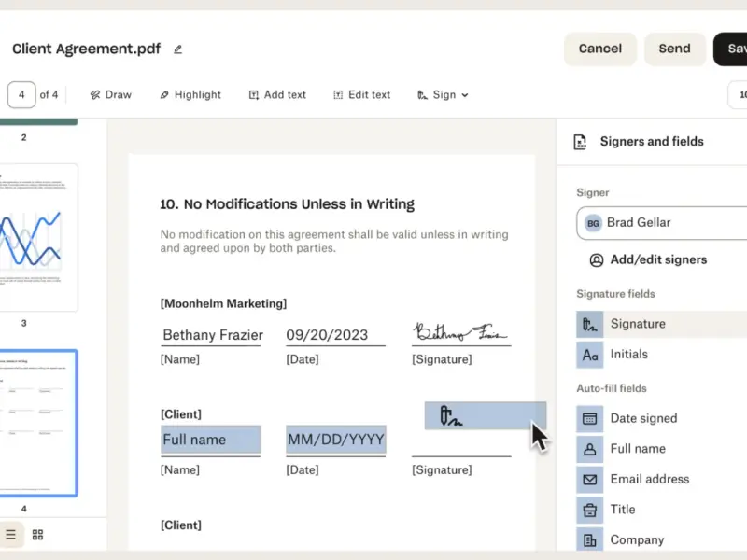Select the Draw tool

tap(110, 95)
